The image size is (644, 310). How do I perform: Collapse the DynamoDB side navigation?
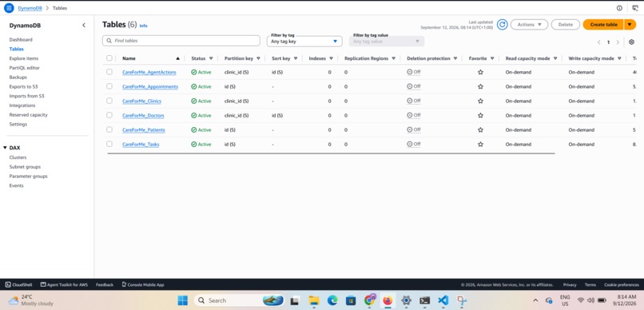coord(84,26)
